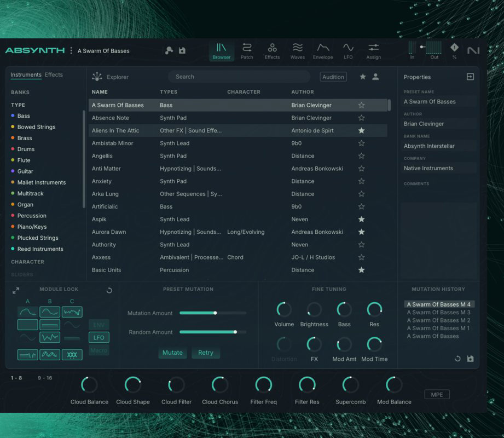Toggle the LFO module lock button
Image resolution: width=504 pixels, height=438 pixels.
tap(99, 337)
